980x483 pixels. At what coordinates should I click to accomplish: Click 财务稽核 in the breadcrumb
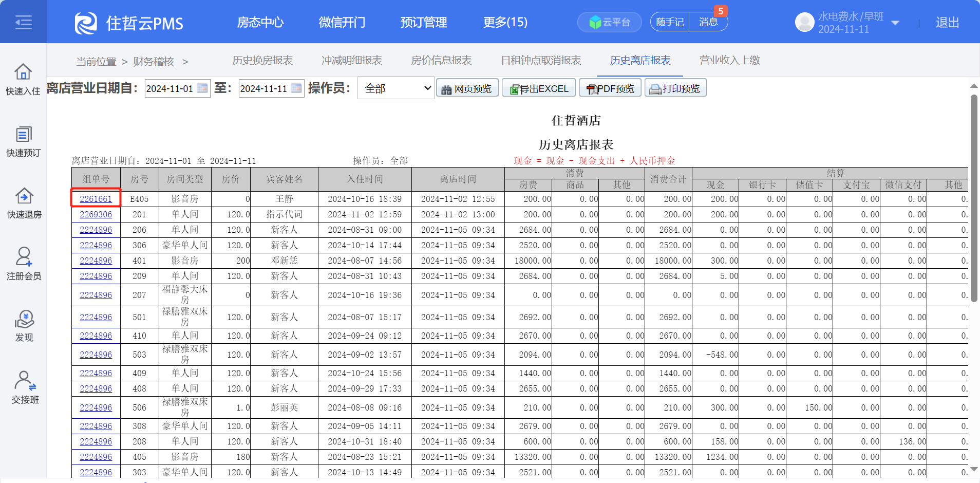pos(154,62)
